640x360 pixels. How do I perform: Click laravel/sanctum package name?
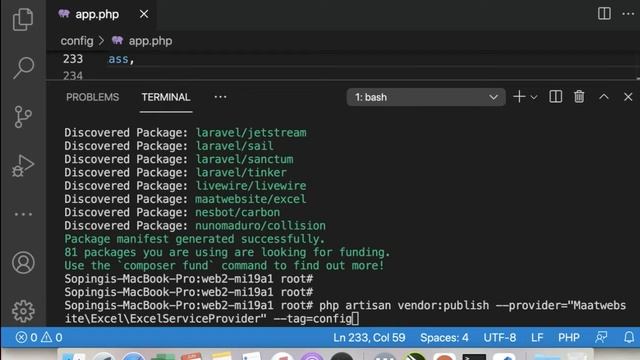click(244, 159)
